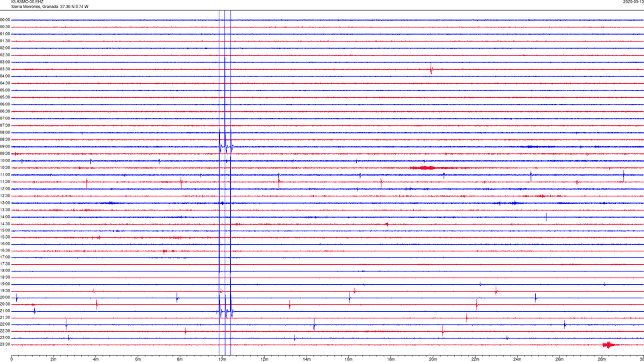Click the 14:00 row label
The image size is (644, 362).
[5, 217]
